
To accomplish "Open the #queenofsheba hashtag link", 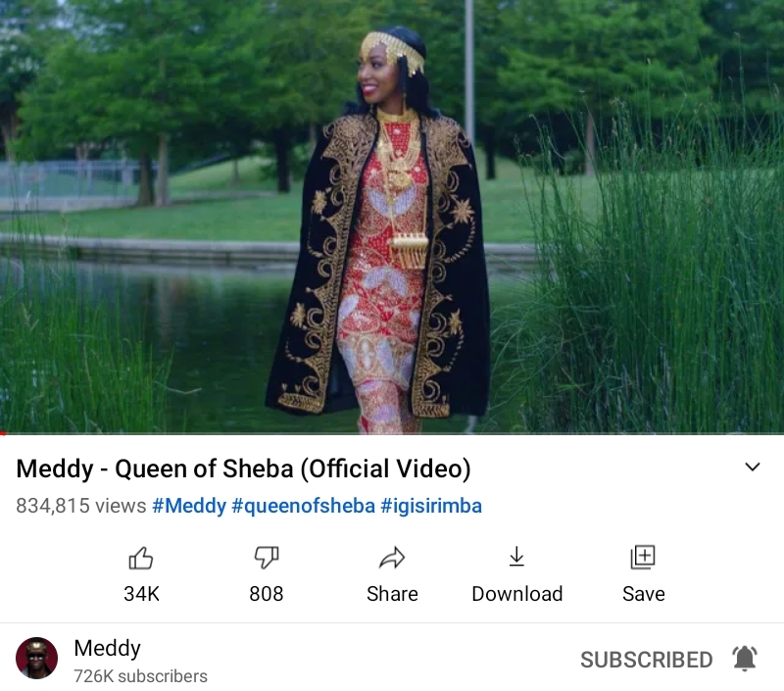I will click(304, 506).
